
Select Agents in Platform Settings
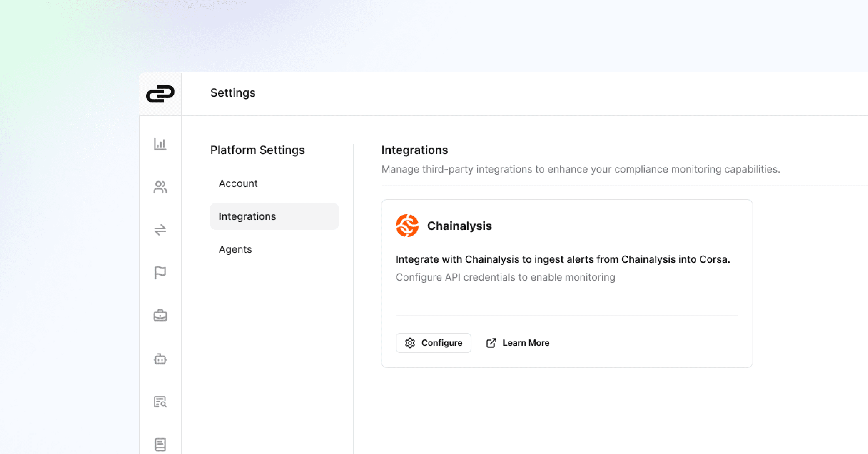click(x=235, y=249)
